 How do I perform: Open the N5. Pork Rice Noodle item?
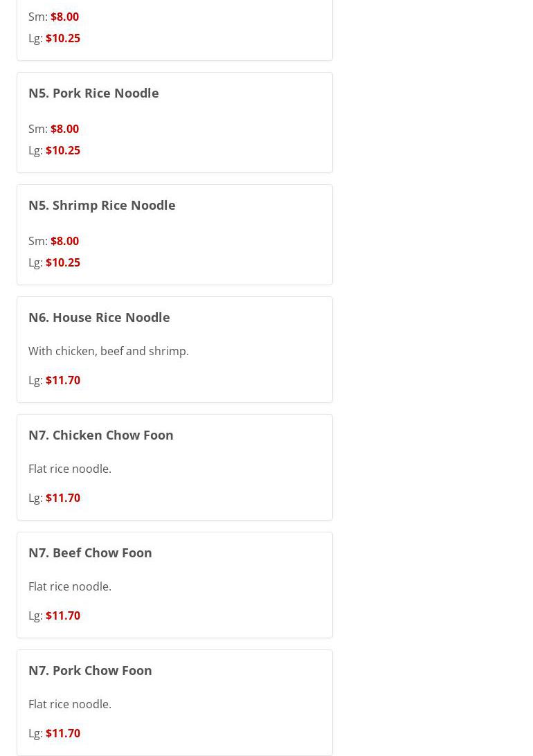93,93
